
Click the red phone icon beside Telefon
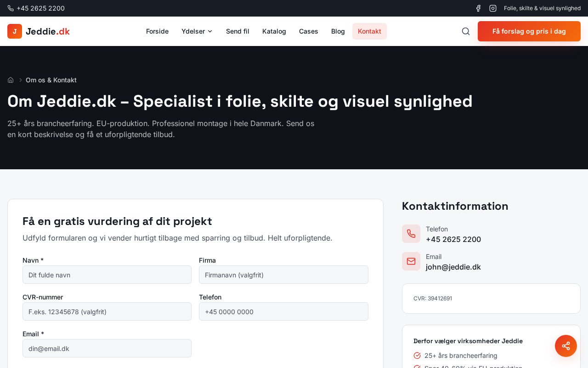click(x=411, y=234)
